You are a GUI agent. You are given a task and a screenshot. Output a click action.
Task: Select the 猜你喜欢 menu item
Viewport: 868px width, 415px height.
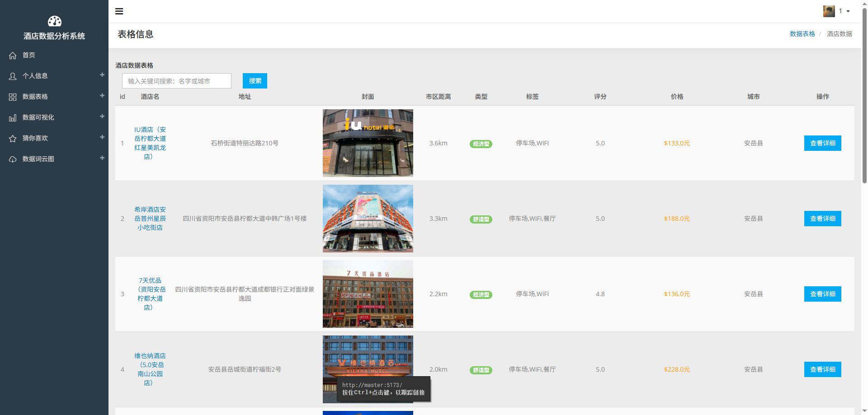pos(35,138)
